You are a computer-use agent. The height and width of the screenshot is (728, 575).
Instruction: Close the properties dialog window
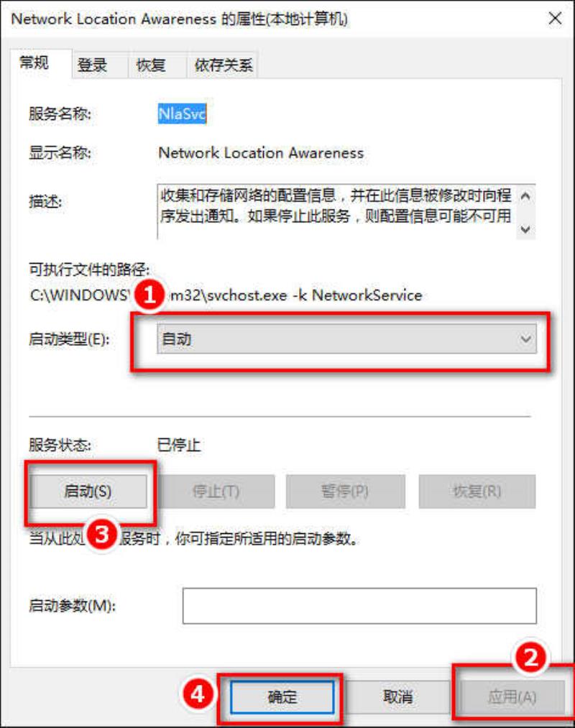pyautogui.click(x=555, y=19)
